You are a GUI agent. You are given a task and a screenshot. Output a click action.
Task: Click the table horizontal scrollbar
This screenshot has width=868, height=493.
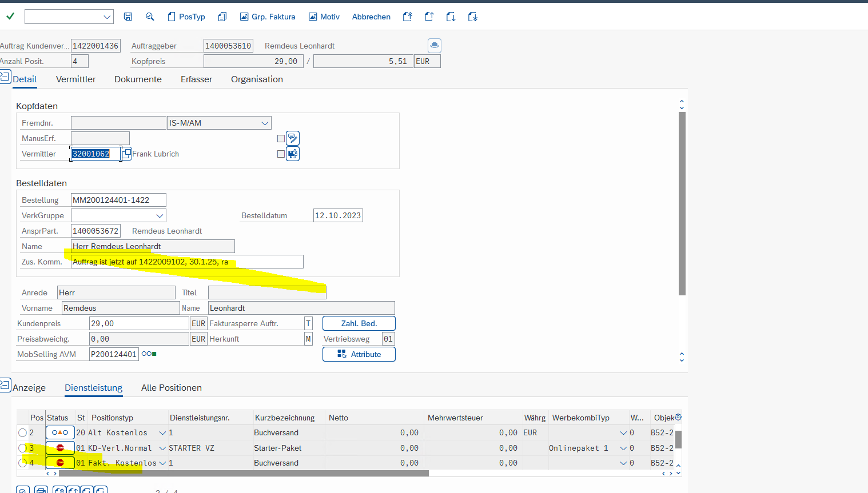(x=244, y=473)
